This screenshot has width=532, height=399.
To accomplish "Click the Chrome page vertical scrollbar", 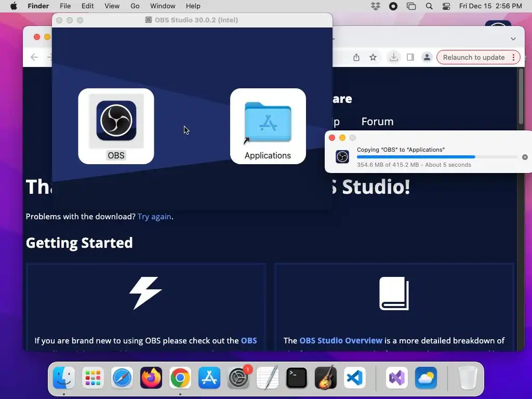I will click(x=521, y=97).
